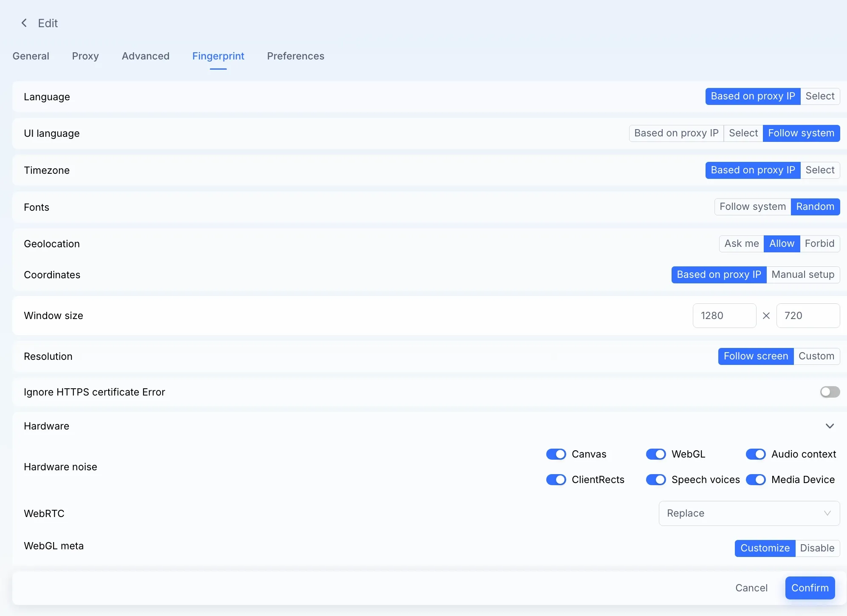This screenshot has height=616, width=847.
Task: Toggle ClientRects noise switch
Action: [x=556, y=480]
